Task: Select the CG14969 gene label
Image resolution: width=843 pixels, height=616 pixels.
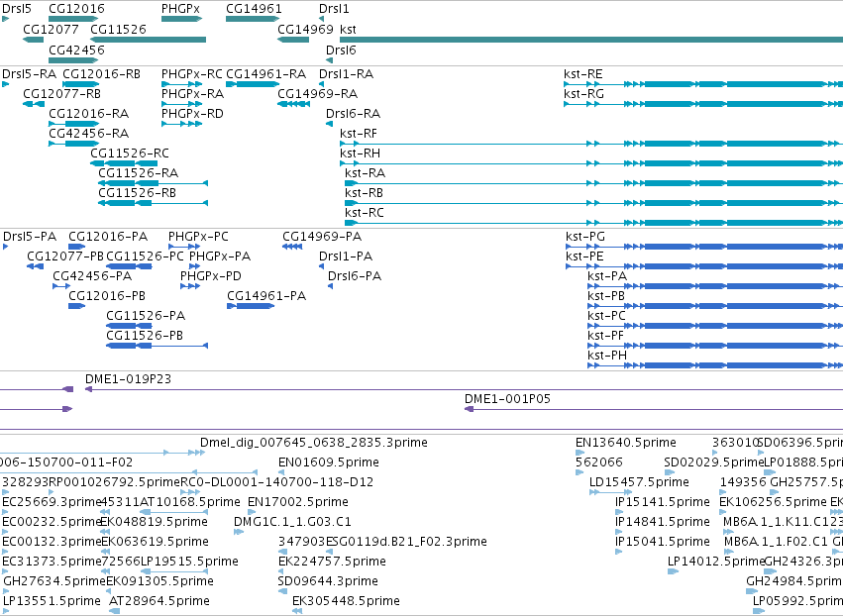Action: pos(305,29)
